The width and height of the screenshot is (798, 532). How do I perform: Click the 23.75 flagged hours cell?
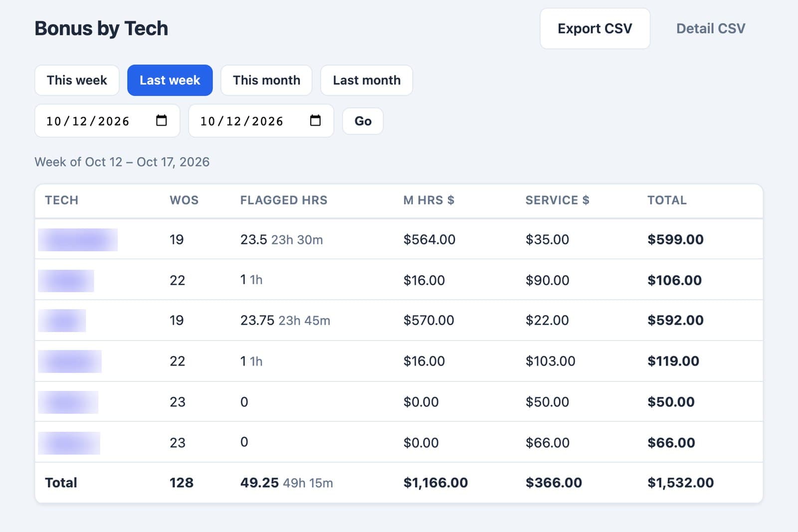pyautogui.click(x=285, y=321)
